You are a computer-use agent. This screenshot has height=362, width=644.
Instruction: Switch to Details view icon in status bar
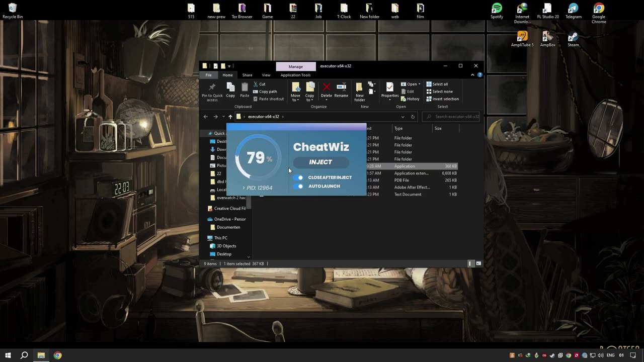pos(470,263)
